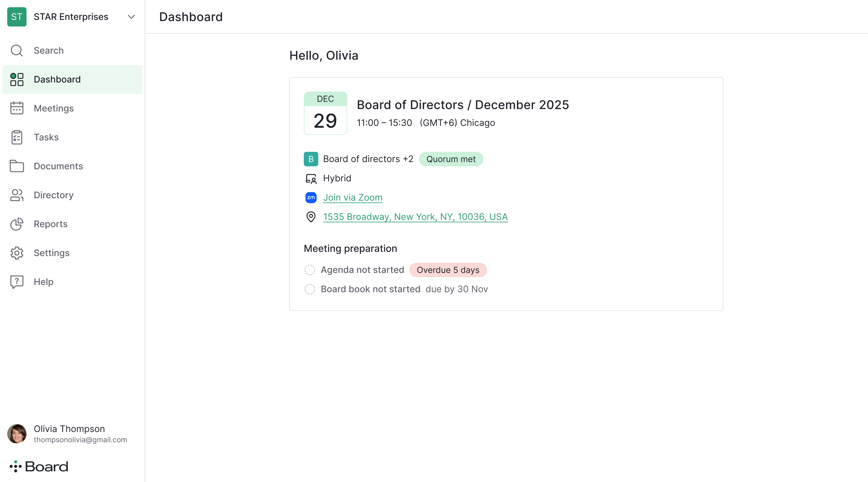Image resolution: width=868 pixels, height=482 pixels.
Task: Click Olivia Thompson's profile avatar
Action: [17, 433]
